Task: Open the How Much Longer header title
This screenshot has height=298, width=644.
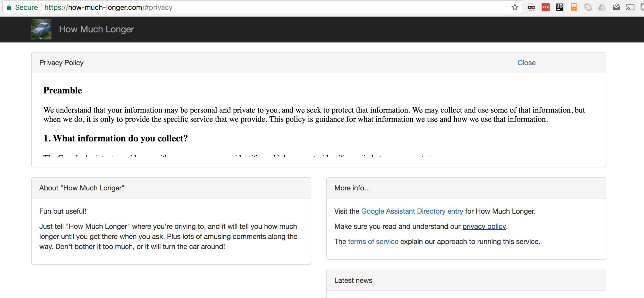Action: (x=96, y=29)
